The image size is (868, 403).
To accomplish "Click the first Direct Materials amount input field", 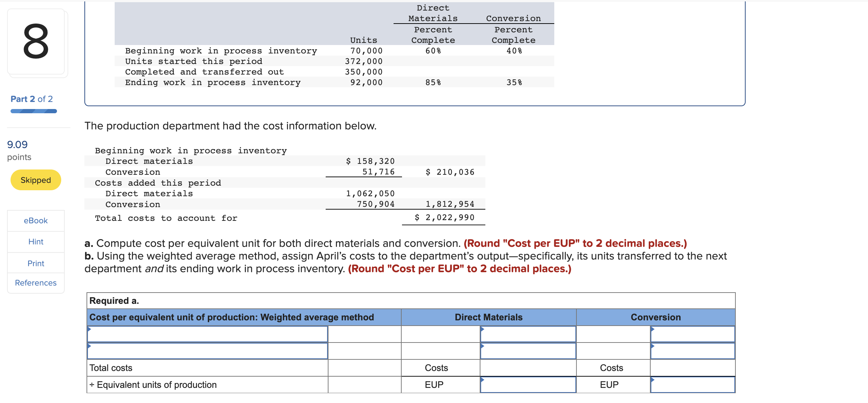I will point(528,333).
